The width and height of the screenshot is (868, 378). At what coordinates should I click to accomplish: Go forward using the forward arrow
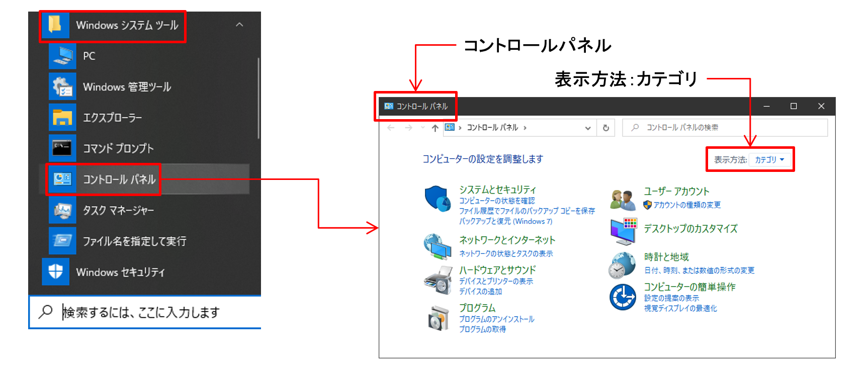408,128
